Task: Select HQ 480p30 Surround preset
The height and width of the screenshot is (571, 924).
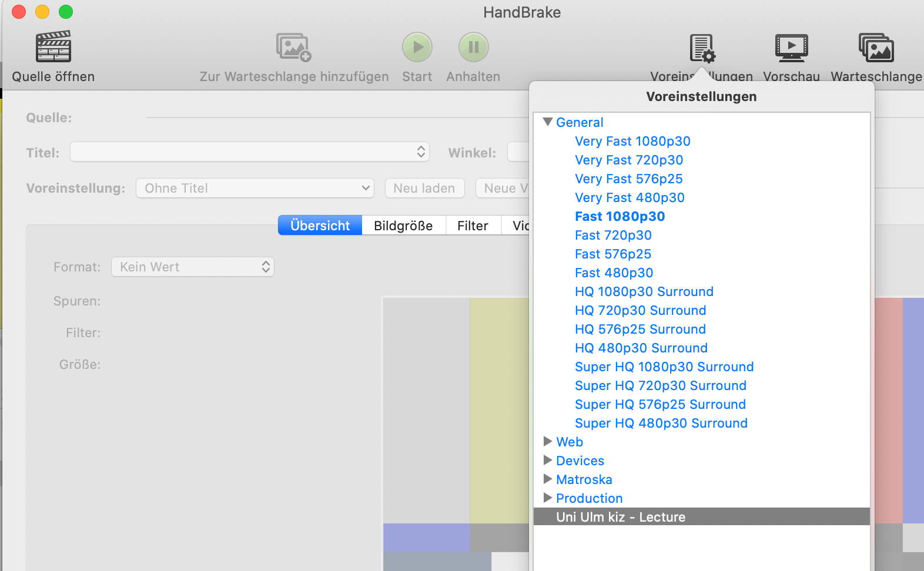Action: coord(641,348)
